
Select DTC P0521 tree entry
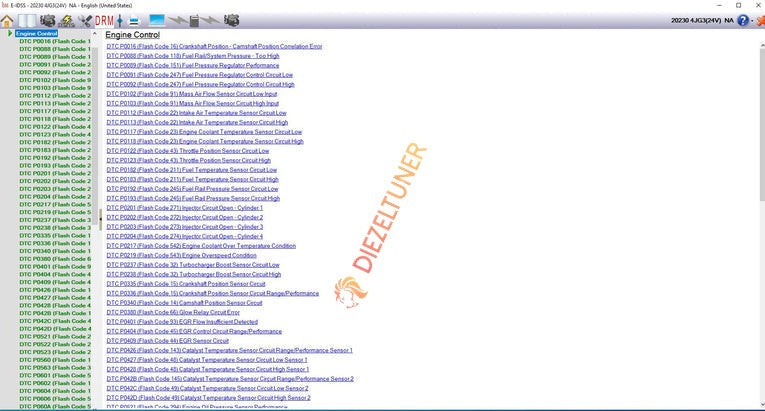(55, 337)
